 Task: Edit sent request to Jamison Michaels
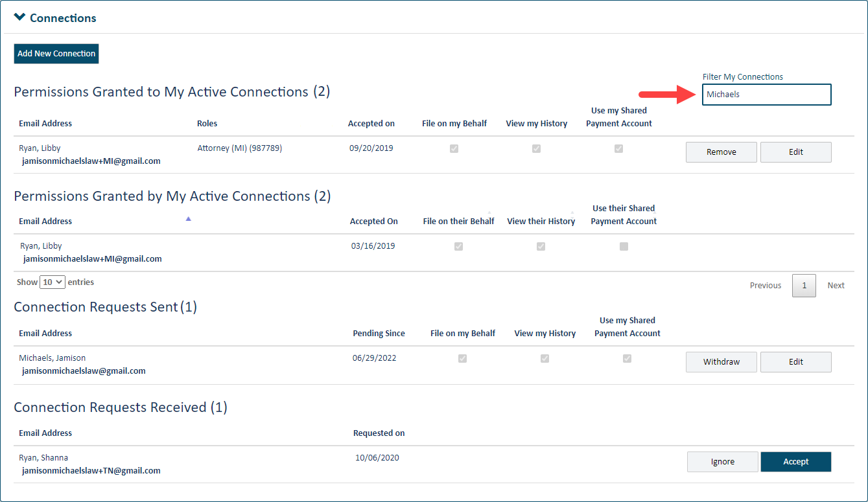point(795,362)
